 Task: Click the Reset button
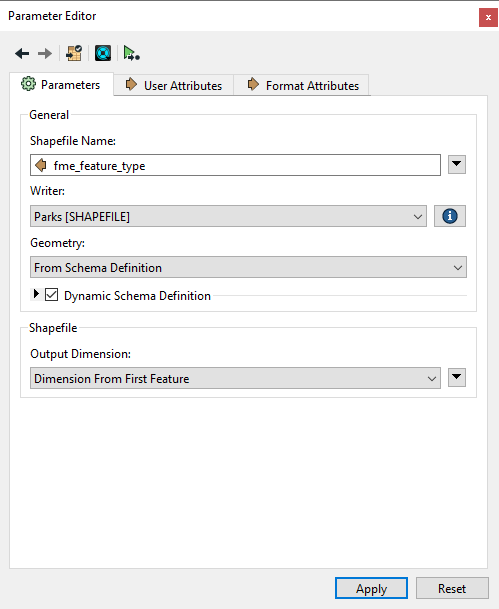pos(452,588)
